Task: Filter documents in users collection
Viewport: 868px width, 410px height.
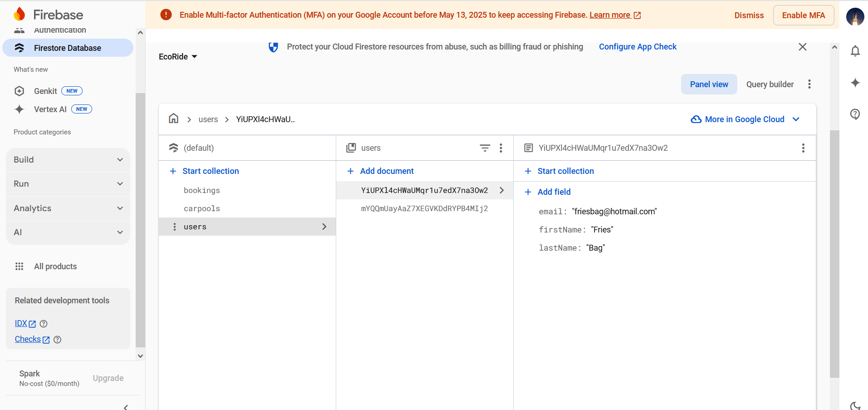Action: [x=485, y=148]
